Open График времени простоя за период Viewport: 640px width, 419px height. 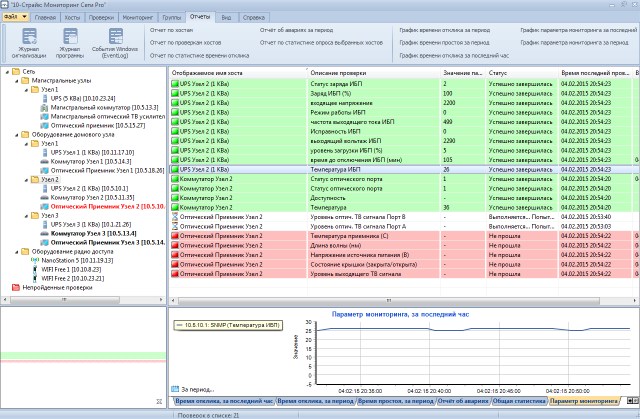(x=444, y=42)
